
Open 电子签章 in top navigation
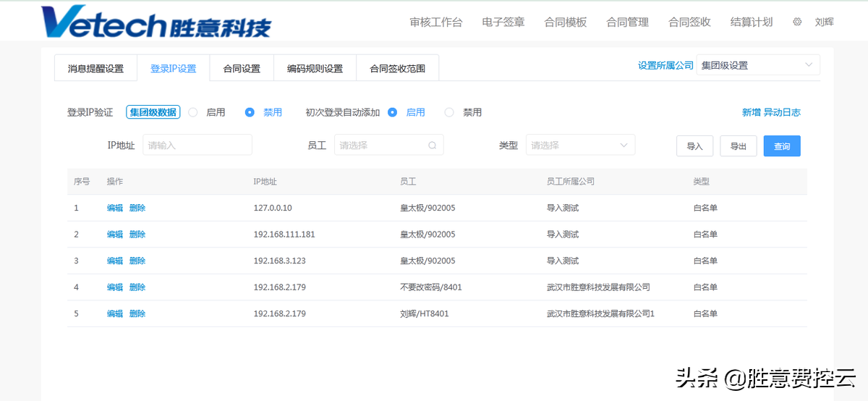point(503,22)
